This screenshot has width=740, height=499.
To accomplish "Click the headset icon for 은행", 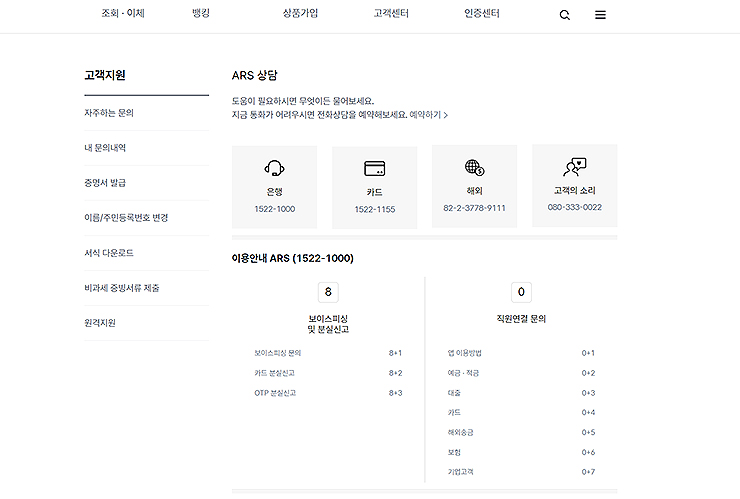I will [274, 168].
